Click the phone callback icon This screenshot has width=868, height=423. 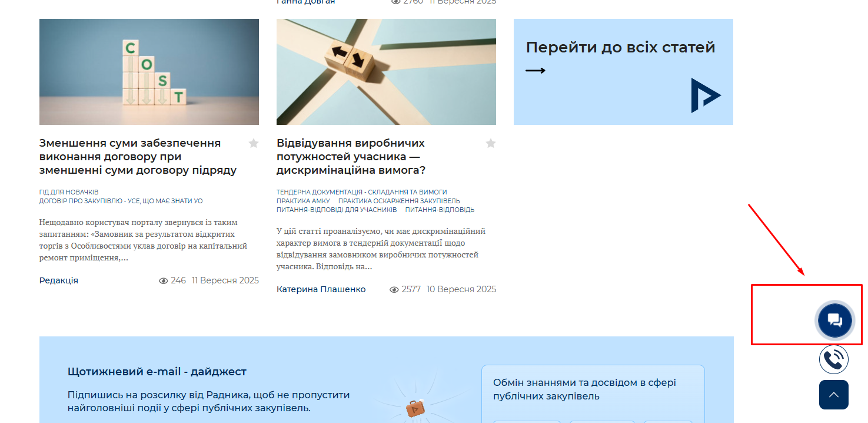pyautogui.click(x=833, y=359)
